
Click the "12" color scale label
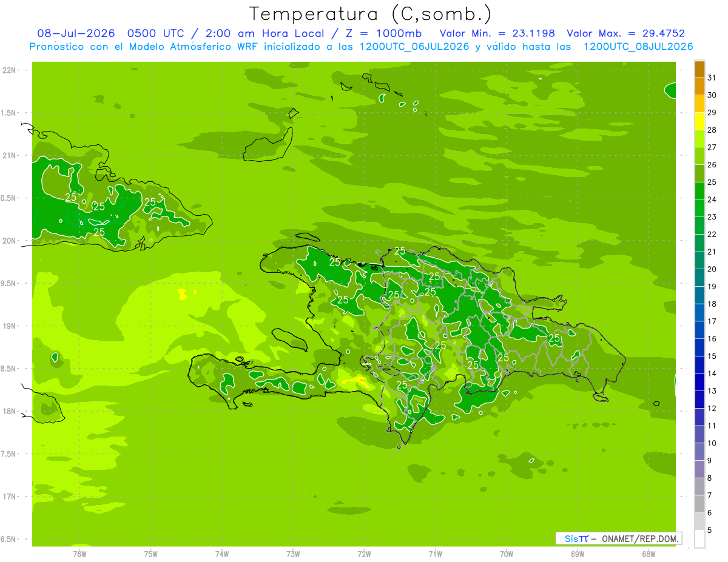712,409
